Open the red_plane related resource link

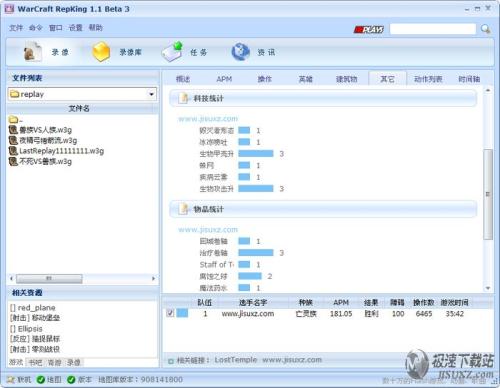33,307
